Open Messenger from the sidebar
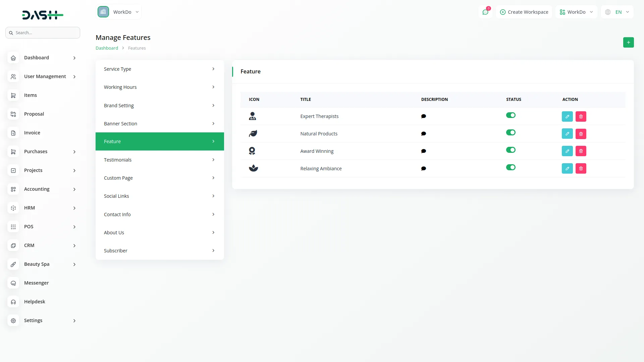The height and width of the screenshot is (362, 644). point(36,283)
